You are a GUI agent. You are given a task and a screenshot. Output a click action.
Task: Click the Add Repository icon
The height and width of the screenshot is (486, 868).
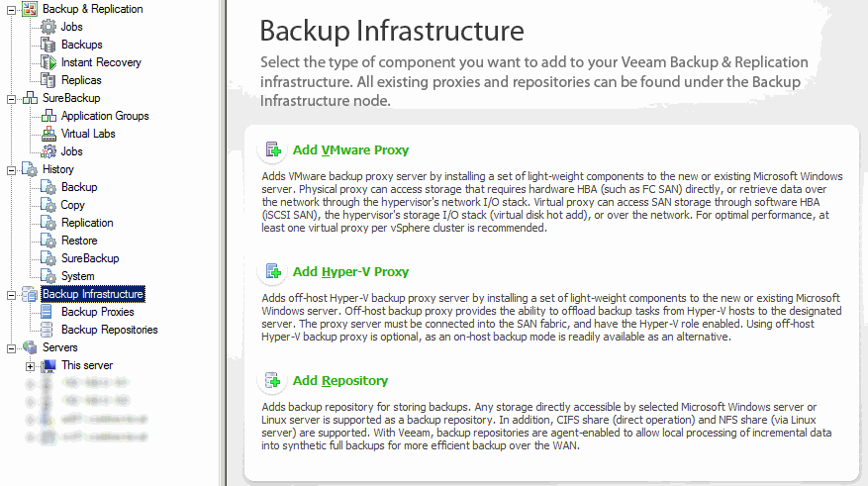pyautogui.click(x=273, y=380)
